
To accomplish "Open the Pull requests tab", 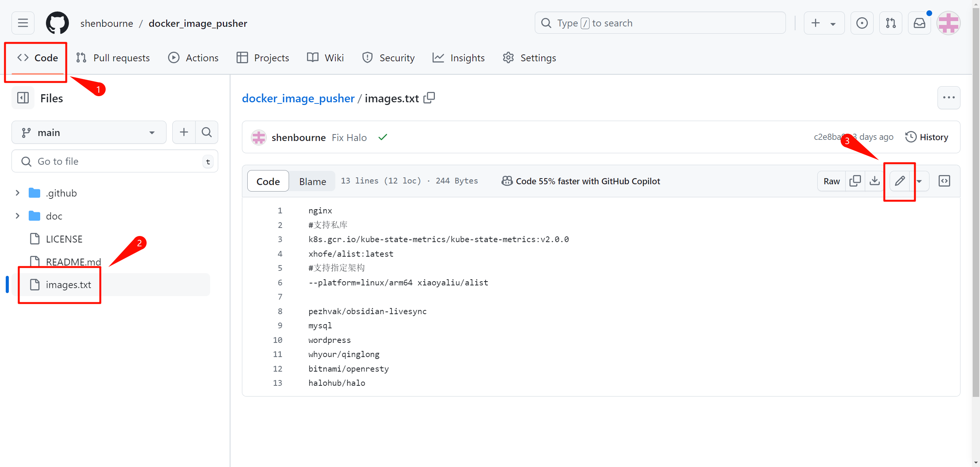I will point(113,57).
